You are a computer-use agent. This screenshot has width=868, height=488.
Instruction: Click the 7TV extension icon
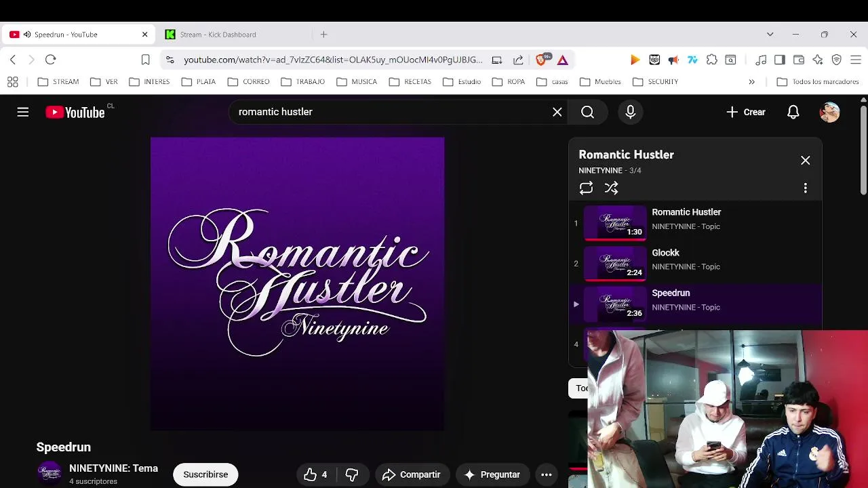tap(692, 60)
